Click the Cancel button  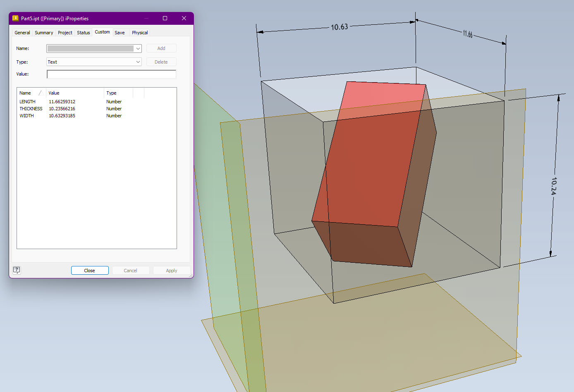130,271
